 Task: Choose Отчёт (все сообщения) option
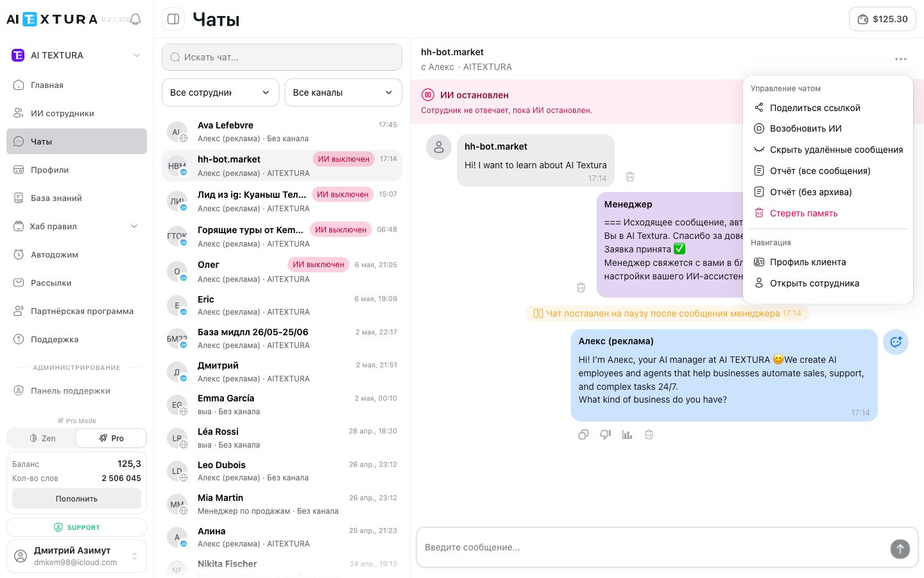pyautogui.click(x=828, y=171)
